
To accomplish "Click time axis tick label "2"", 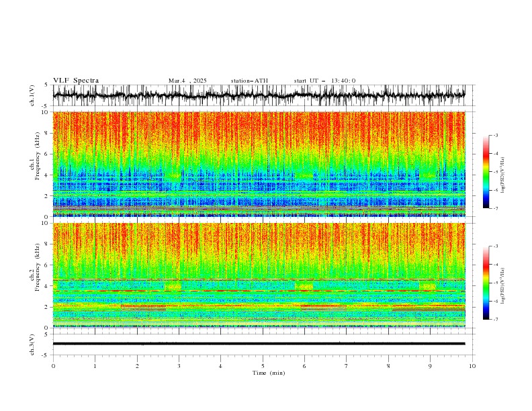I will (x=137, y=366).
